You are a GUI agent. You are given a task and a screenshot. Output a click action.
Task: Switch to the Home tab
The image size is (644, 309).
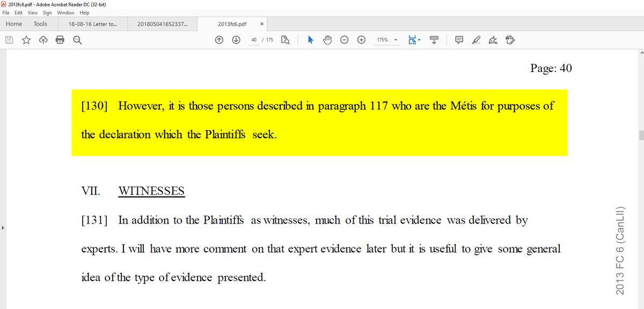(x=14, y=24)
